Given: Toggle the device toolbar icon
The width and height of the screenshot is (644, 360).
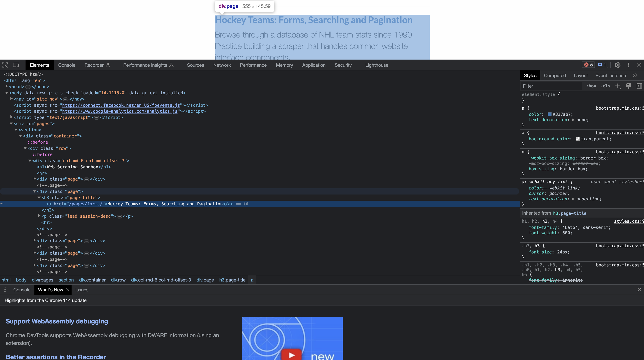Looking at the screenshot, I should point(16,65).
